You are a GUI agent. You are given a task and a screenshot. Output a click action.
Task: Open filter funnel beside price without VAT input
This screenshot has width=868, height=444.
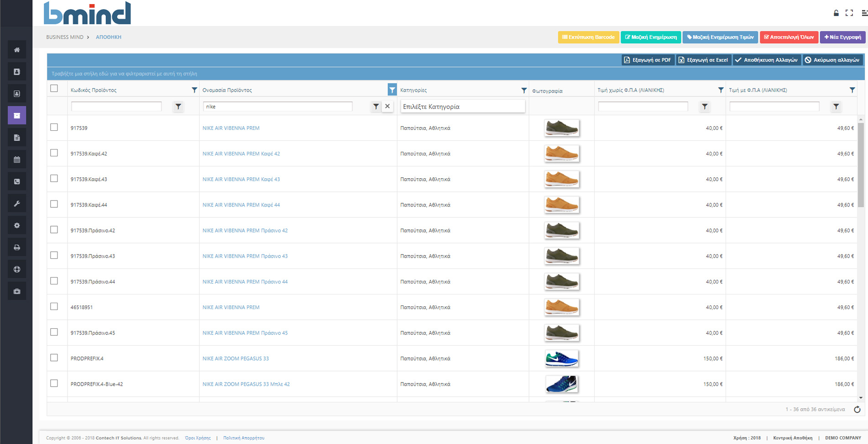(x=705, y=106)
